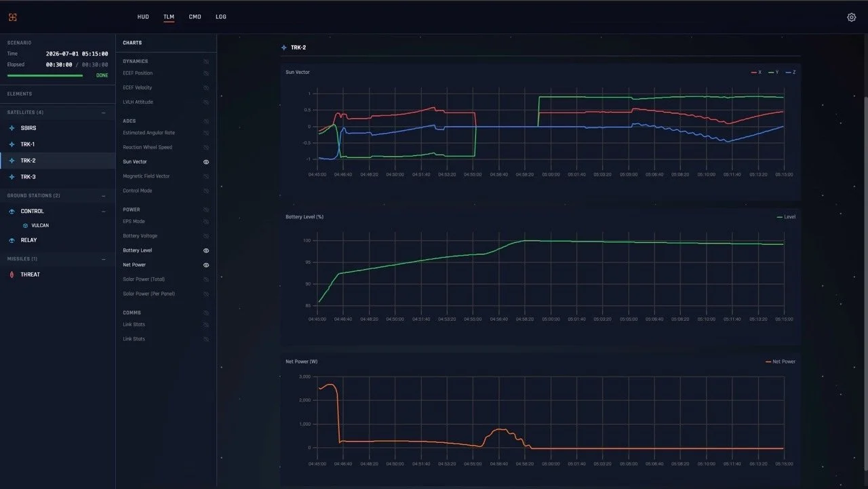The width and height of the screenshot is (868, 489).
Task: Click the X legend entry in Sun Vector chart
Action: [755, 72]
